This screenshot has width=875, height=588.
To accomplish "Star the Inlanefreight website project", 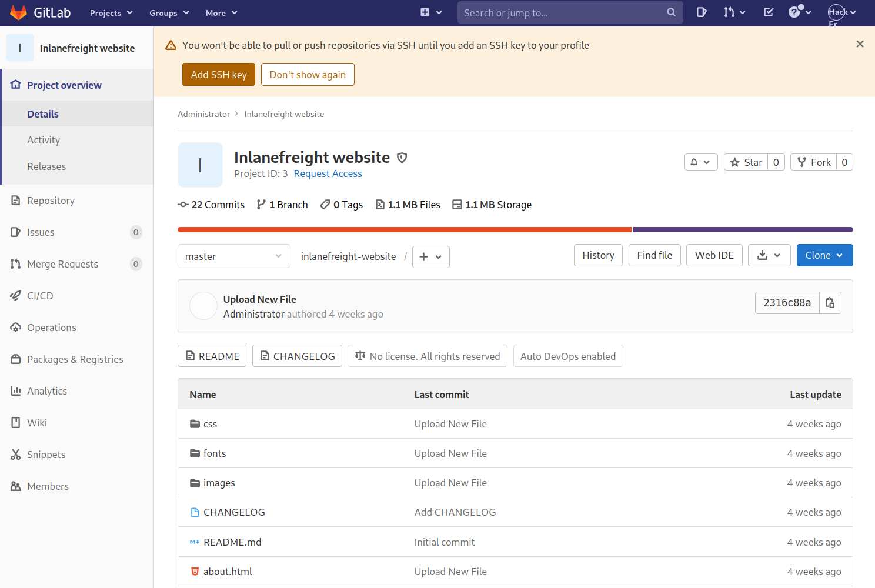I will click(x=746, y=162).
